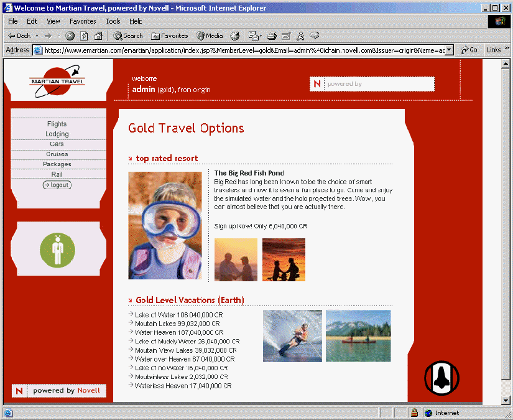Open the File menu
Screen dimensions: 513x420
[13, 21]
